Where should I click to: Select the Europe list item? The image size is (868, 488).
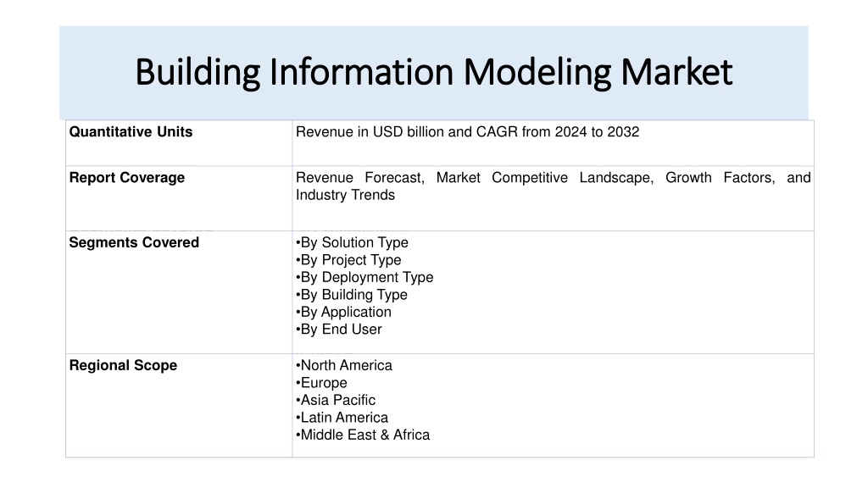[321, 382]
